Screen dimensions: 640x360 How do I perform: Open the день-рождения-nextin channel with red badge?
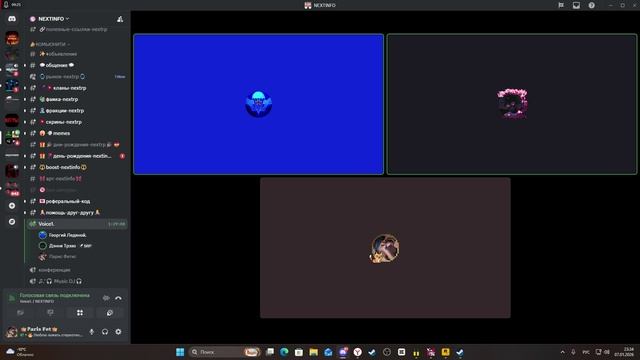click(x=78, y=156)
